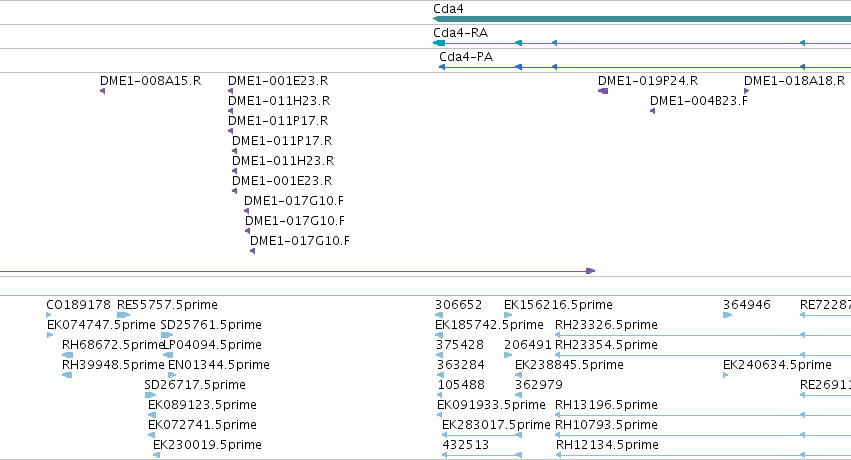The image size is (851, 460).
Task: Select the long purple arrow line feature
Action: pyautogui.click(x=297, y=271)
